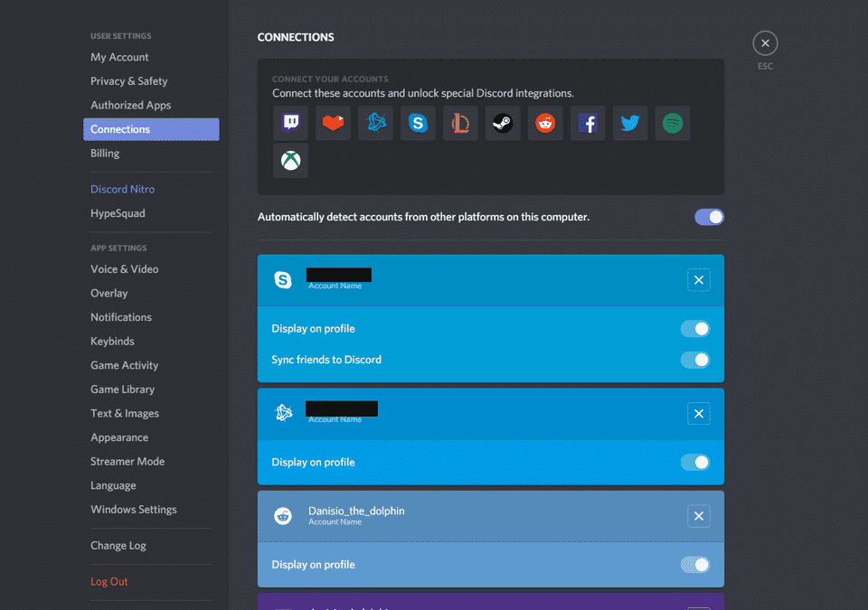Open Privacy & Safety settings
This screenshot has height=610, width=868.
(128, 81)
